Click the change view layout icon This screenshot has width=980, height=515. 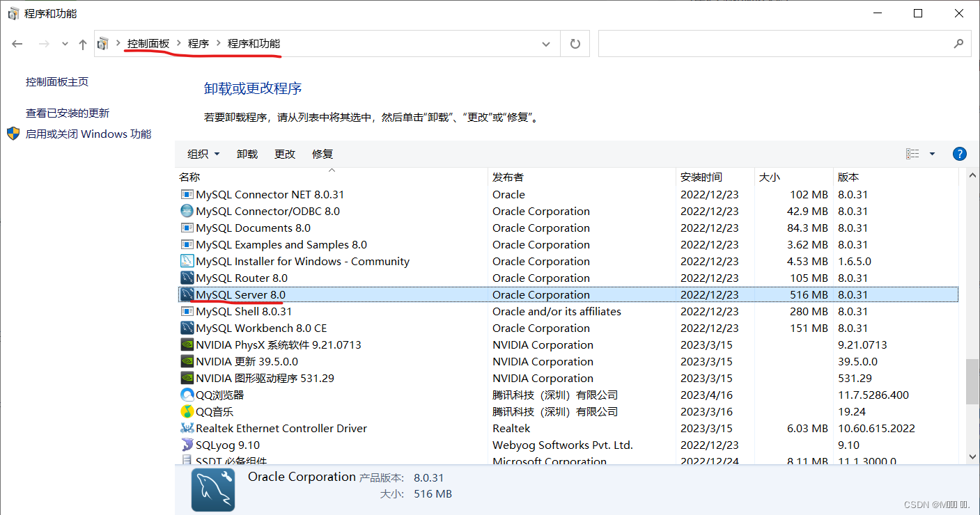click(912, 154)
